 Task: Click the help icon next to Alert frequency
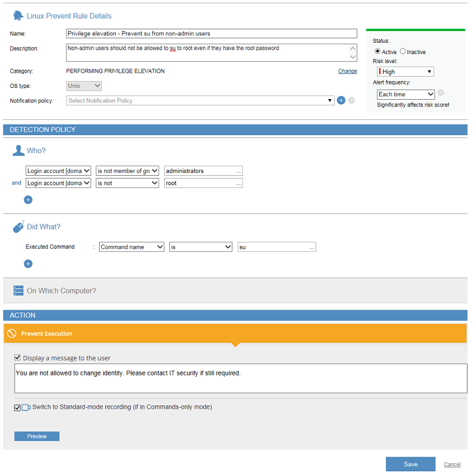[441, 93]
